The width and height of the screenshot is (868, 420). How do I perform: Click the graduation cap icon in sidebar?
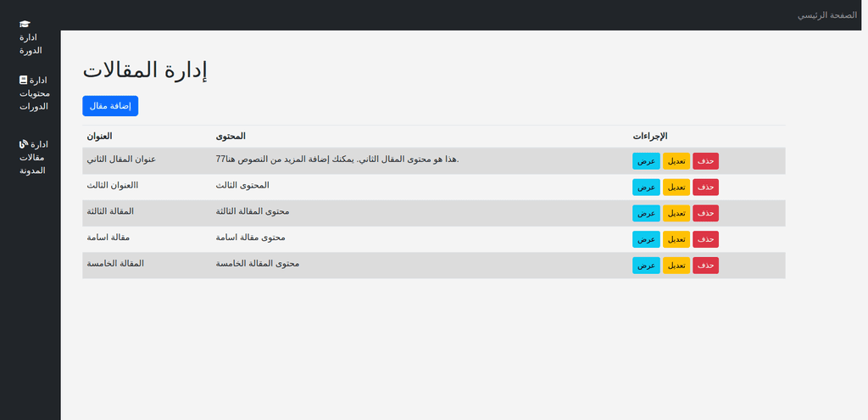pos(25,24)
